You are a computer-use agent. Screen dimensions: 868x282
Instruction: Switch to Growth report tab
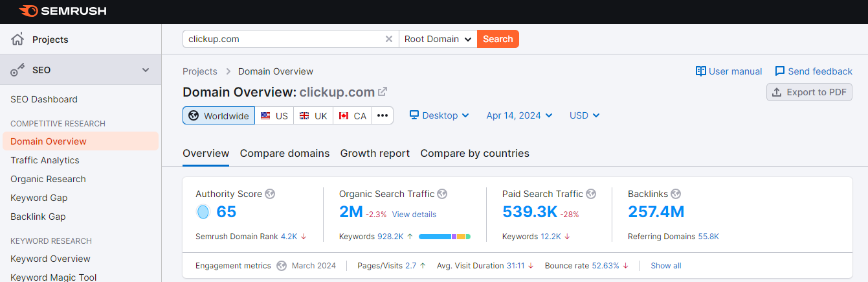(x=375, y=154)
